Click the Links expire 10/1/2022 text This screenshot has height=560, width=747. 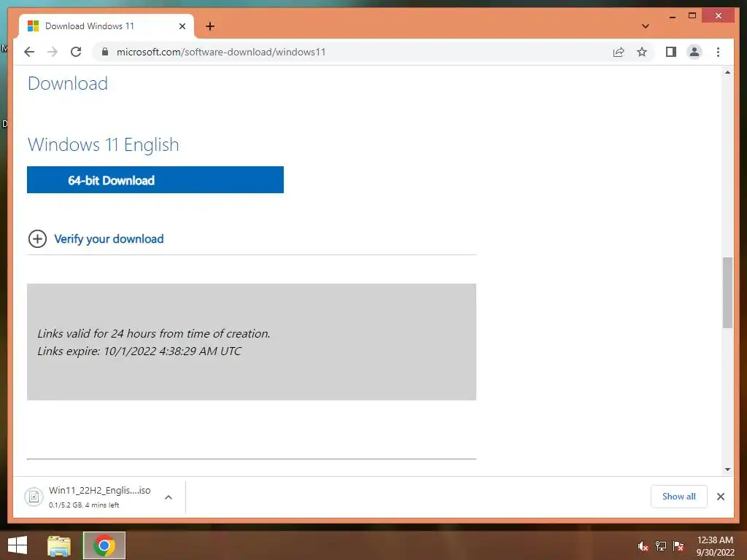click(x=139, y=351)
